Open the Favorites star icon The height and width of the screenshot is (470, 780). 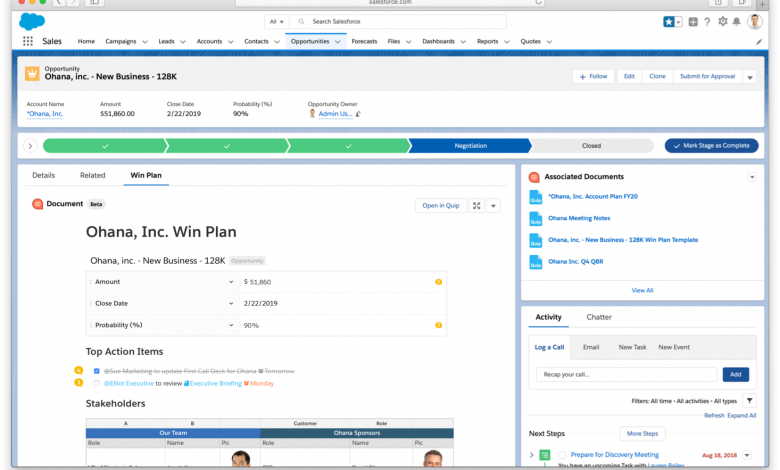click(669, 22)
